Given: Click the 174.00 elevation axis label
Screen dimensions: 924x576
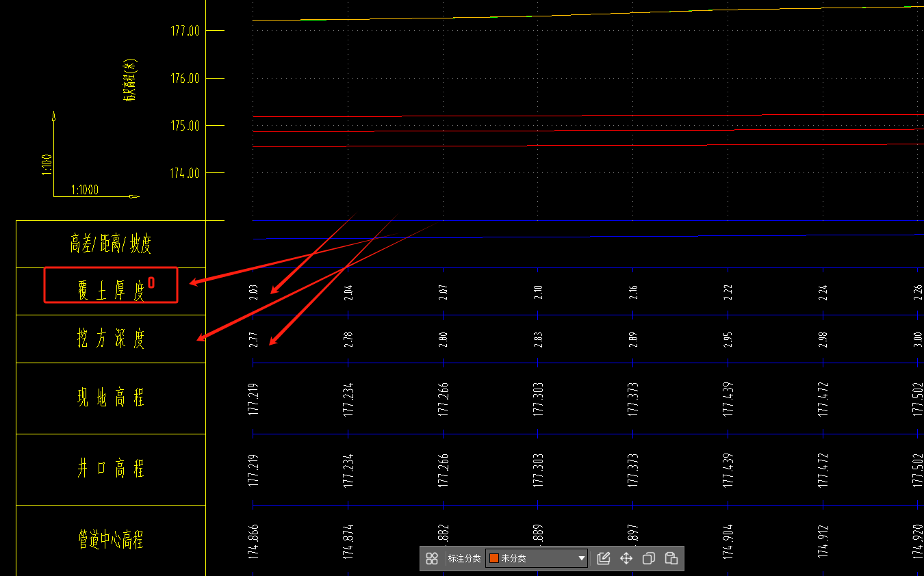Looking at the screenshot, I should (x=185, y=173).
